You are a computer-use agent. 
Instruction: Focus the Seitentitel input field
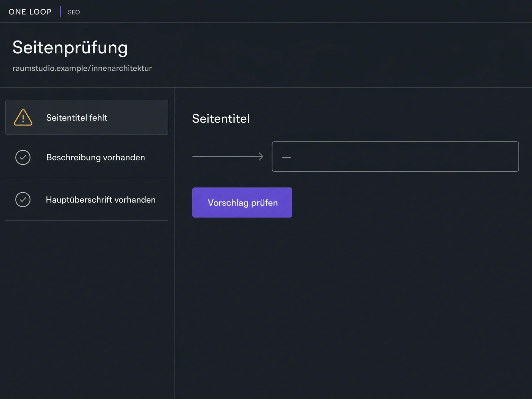pos(395,157)
